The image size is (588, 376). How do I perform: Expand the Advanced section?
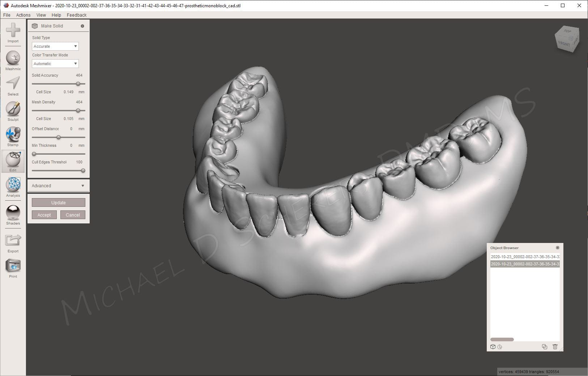[58, 186]
